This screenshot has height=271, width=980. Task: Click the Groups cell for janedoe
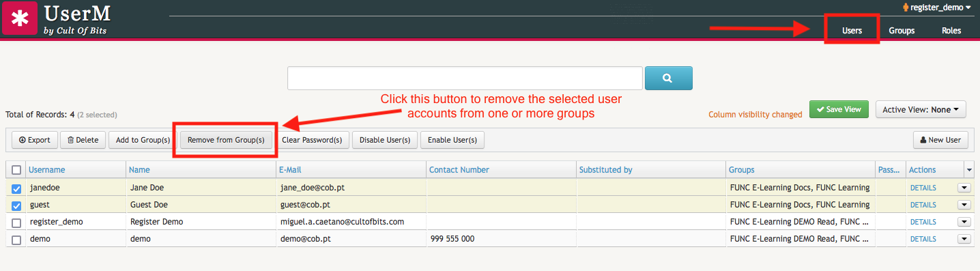point(800,188)
